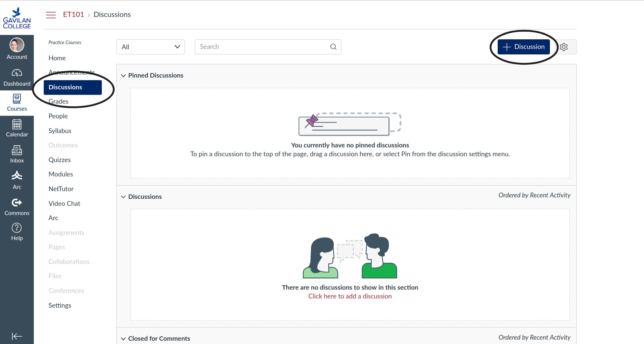Focus the Search discussions input field

click(x=263, y=47)
